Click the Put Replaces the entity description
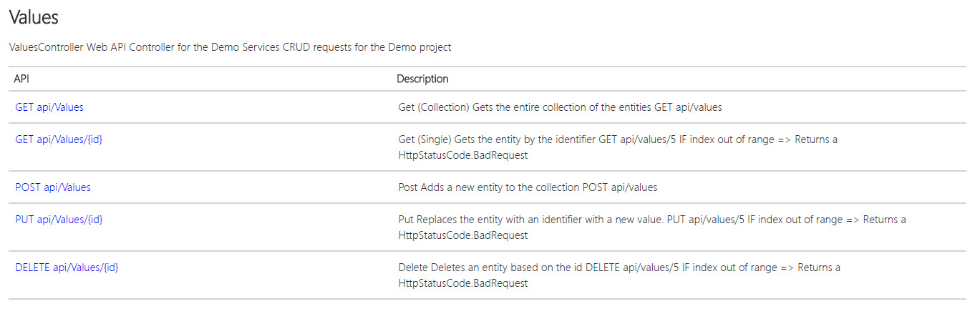The width and height of the screenshot is (980, 309). pyautogui.click(x=652, y=227)
